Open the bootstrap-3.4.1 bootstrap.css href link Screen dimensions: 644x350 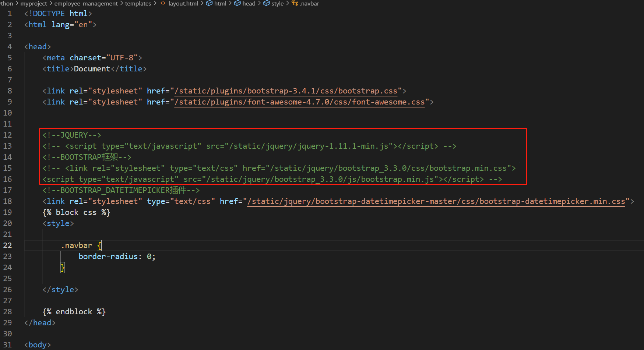[x=286, y=91]
